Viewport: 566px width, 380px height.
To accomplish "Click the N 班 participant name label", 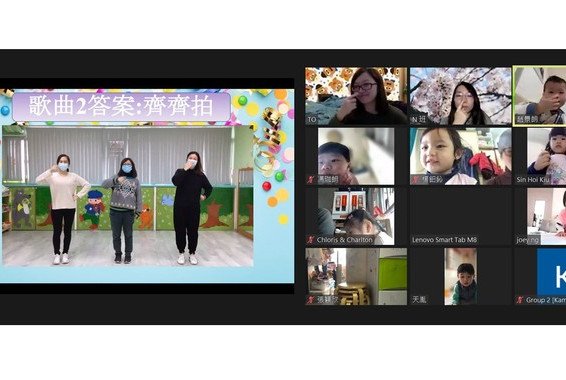I will click(419, 119).
